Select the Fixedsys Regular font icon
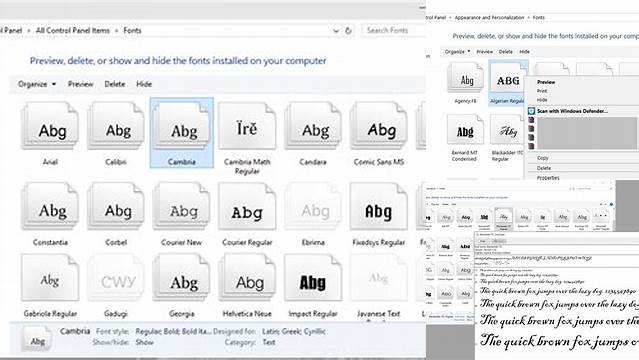 [379, 207]
